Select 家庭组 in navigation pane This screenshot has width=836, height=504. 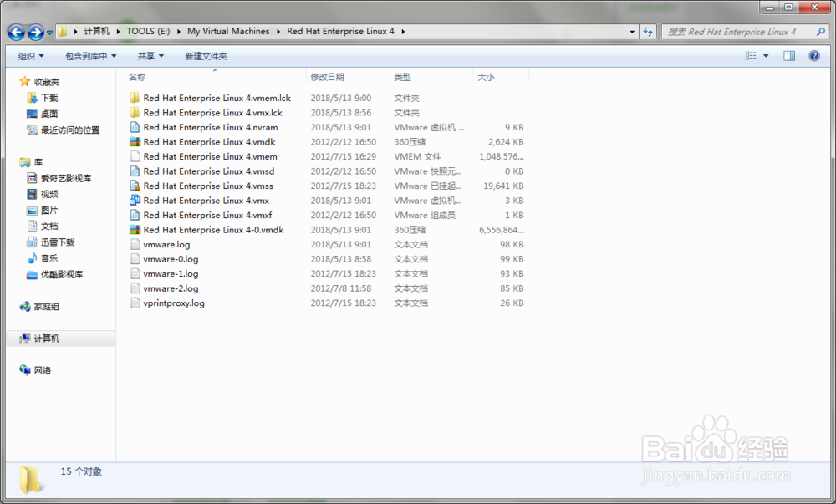(46, 307)
